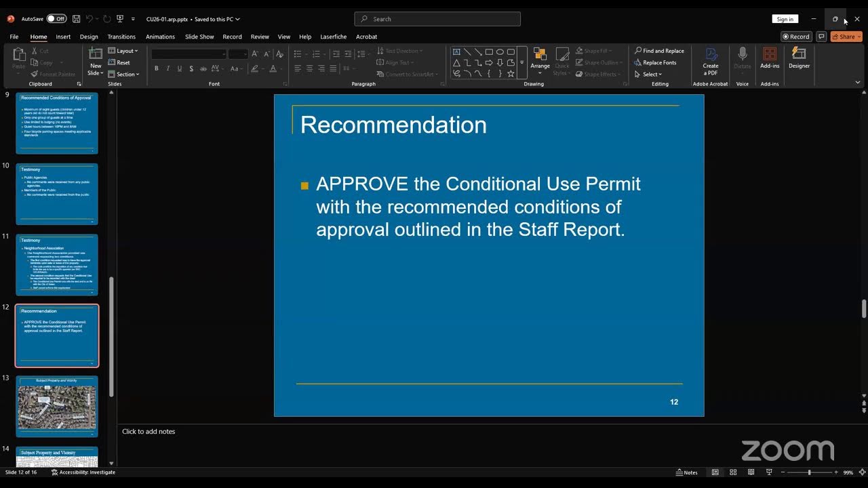Switch to the Slide Show tab
Image resolution: width=868 pixels, height=488 pixels.
[x=199, y=37]
